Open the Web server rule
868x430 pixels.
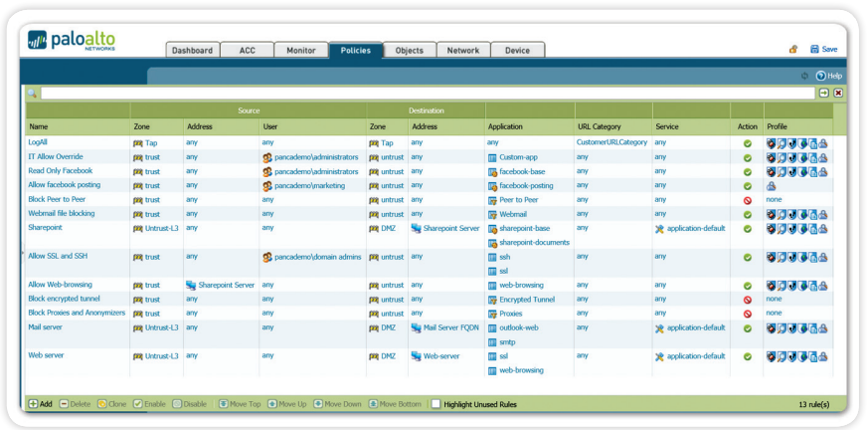point(46,355)
